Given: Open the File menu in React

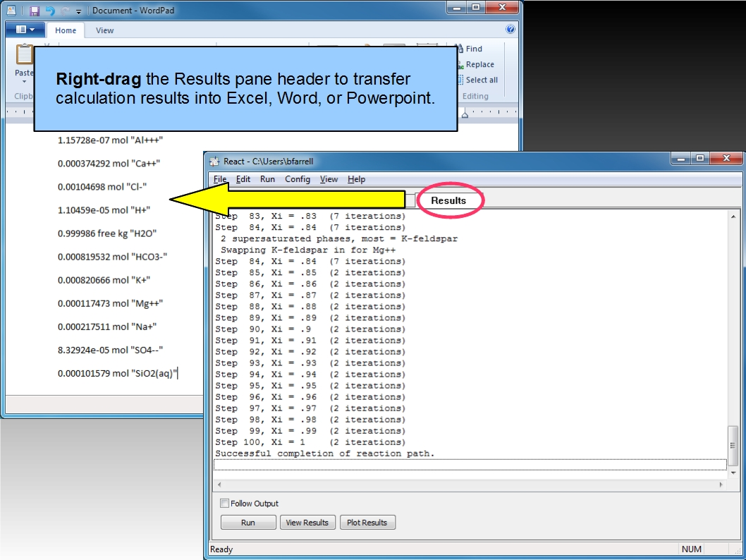Looking at the screenshot, I should 220,179.
